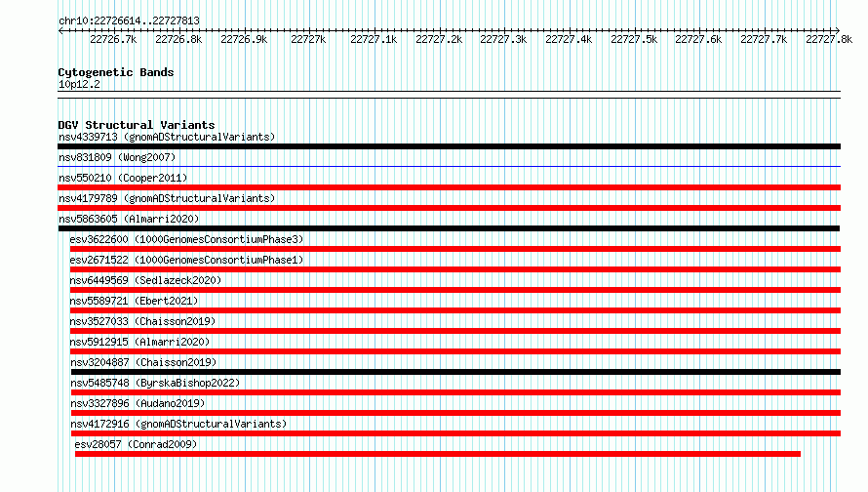Click the 22727.5k ruler label
Screen dimensions: 868x492
coord(634,39)
